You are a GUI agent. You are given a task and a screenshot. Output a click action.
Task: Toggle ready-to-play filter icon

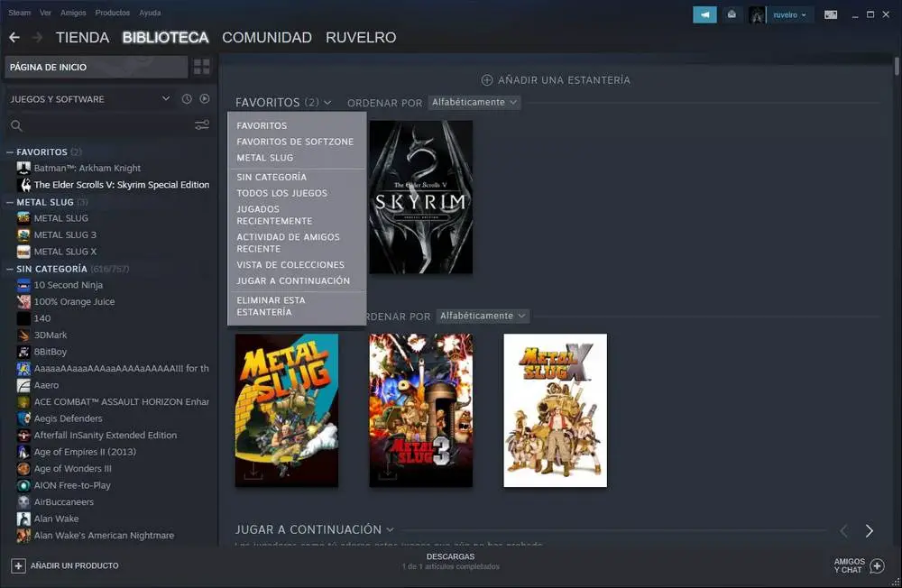pyautogui.click(x=204, y=99)
